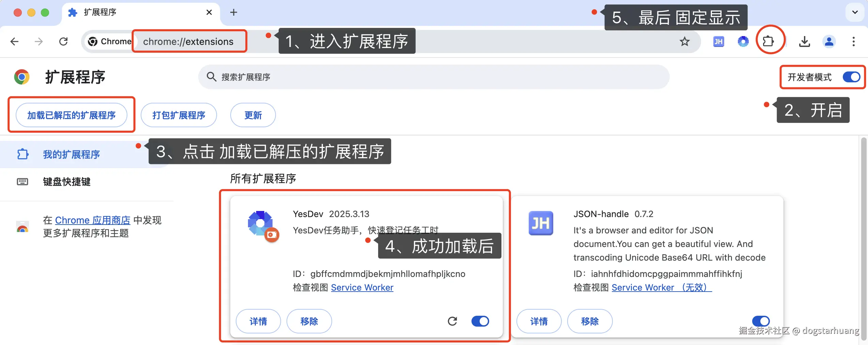Open YesDev's Service Worker link

tap(362, 287)
